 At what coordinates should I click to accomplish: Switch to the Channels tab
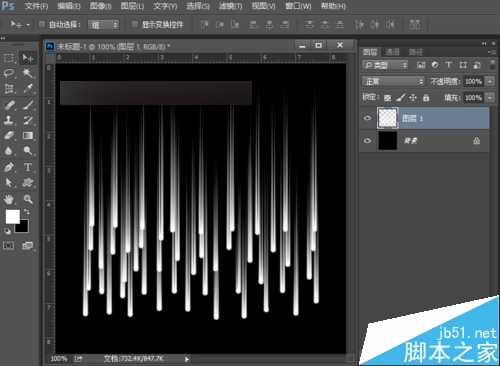coord(392,52)
